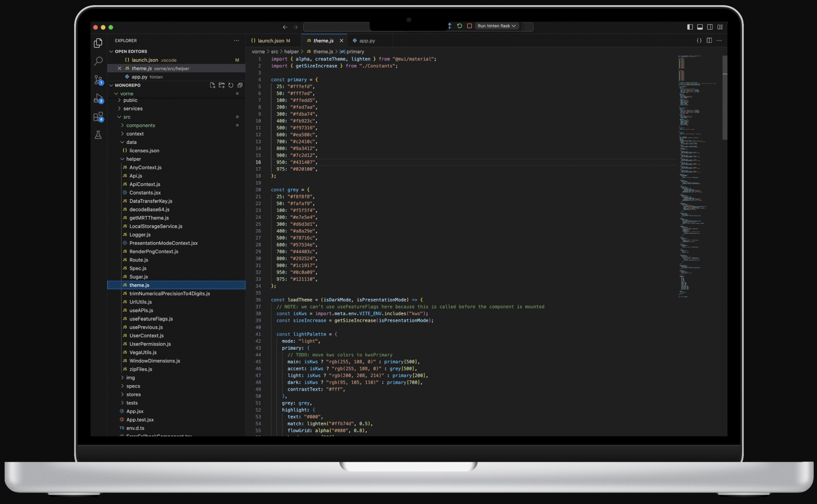
Task: Restart the debug session
Action: 460,26
